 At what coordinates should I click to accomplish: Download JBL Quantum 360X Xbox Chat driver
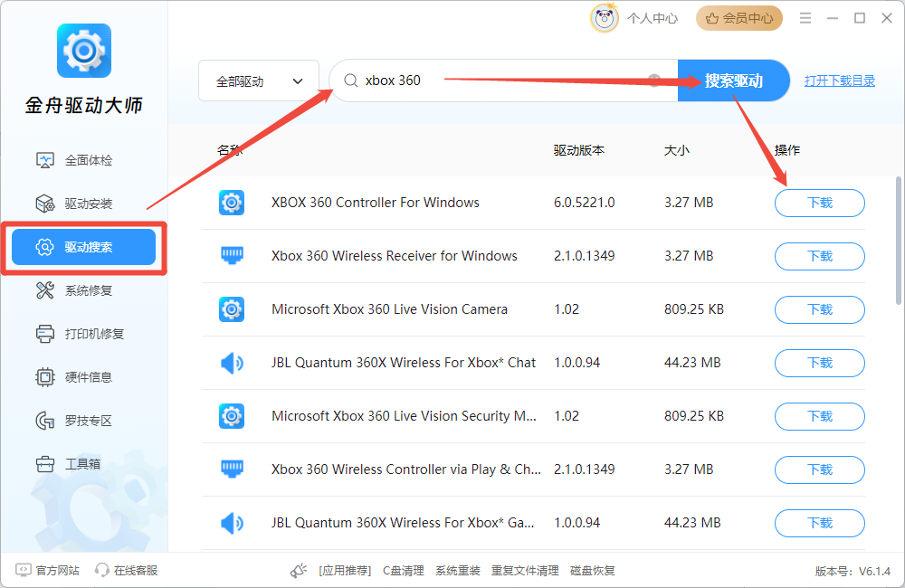pos(820,363)
